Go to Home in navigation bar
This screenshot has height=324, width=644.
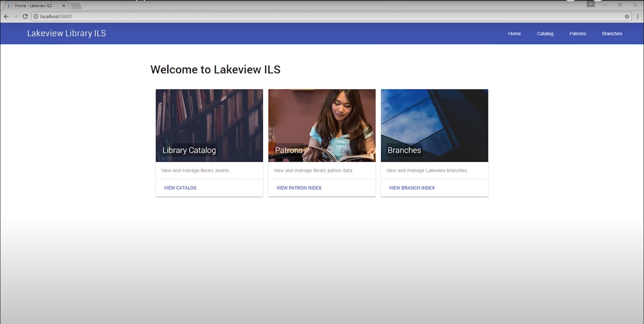click(514, 34)
